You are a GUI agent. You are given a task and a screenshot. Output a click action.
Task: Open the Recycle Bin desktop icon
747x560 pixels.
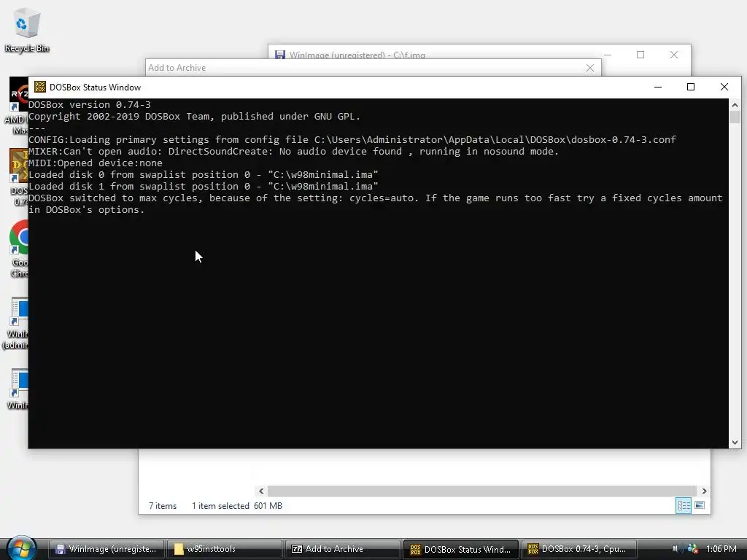click(x=27, y=29)
